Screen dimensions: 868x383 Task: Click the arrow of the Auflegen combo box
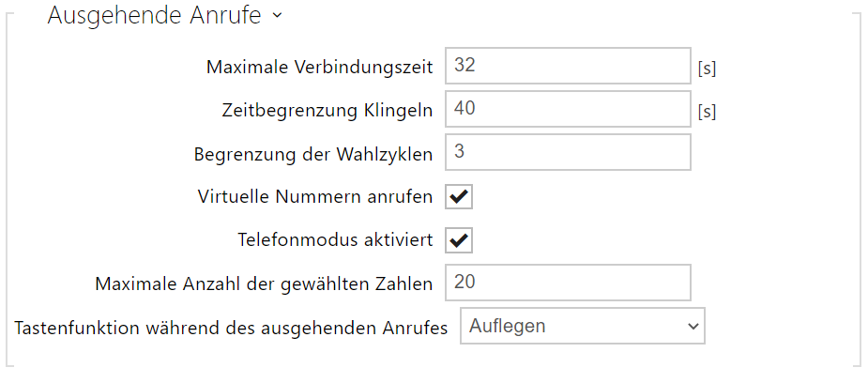point(693,327)
